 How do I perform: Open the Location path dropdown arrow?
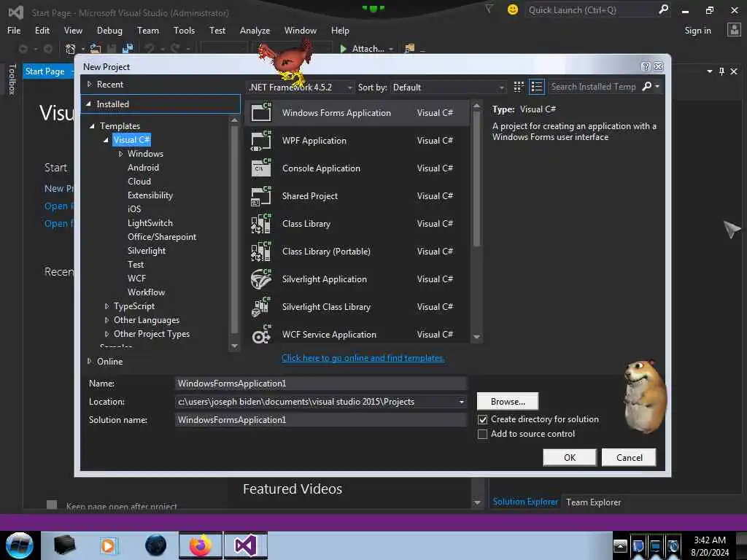(x=461, y=402)
